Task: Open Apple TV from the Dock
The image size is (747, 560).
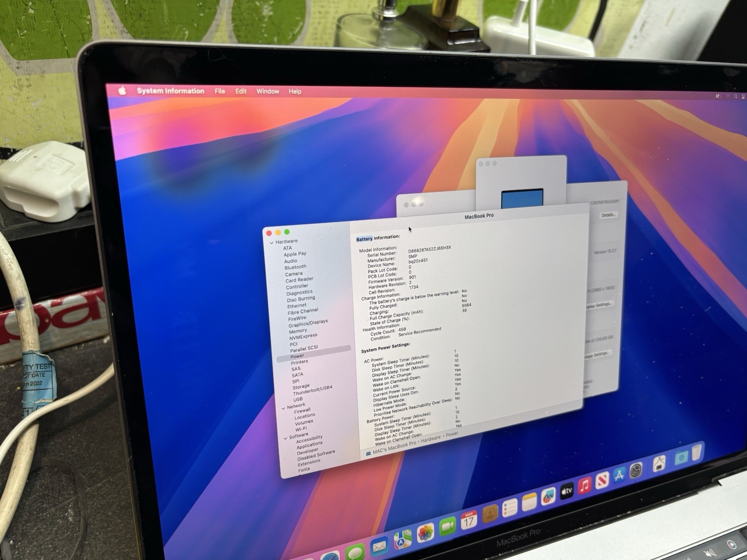Action: (x=566, y=491)
